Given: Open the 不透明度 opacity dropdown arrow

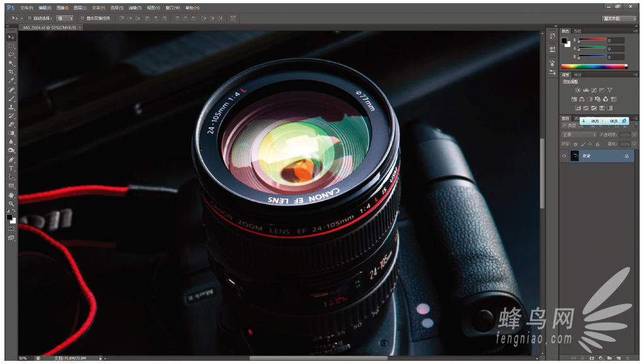Looking at the screenshot, I should coord(635,135).
